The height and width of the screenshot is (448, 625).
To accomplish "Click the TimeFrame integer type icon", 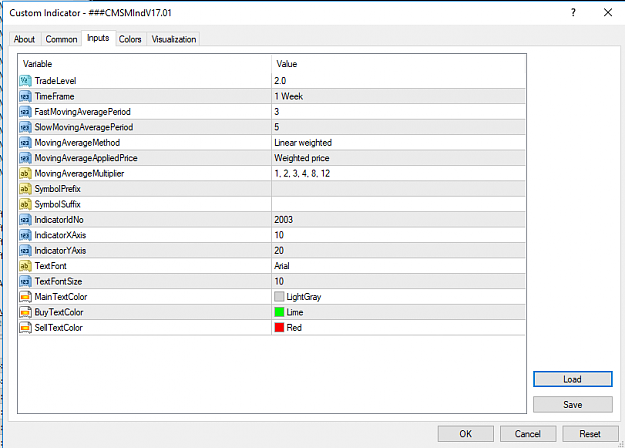I will (x=25, y=96).
